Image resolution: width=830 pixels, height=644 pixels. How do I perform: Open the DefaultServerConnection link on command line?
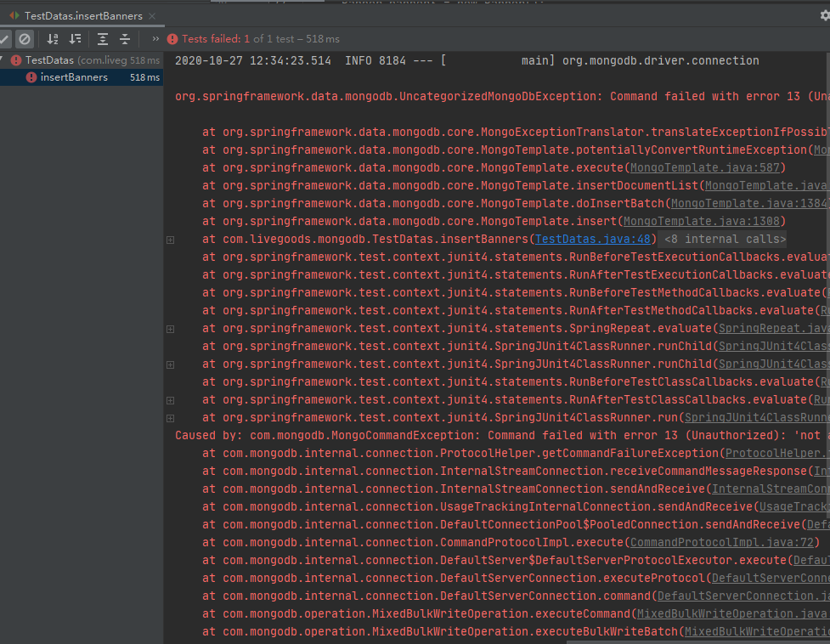[743, 596]
